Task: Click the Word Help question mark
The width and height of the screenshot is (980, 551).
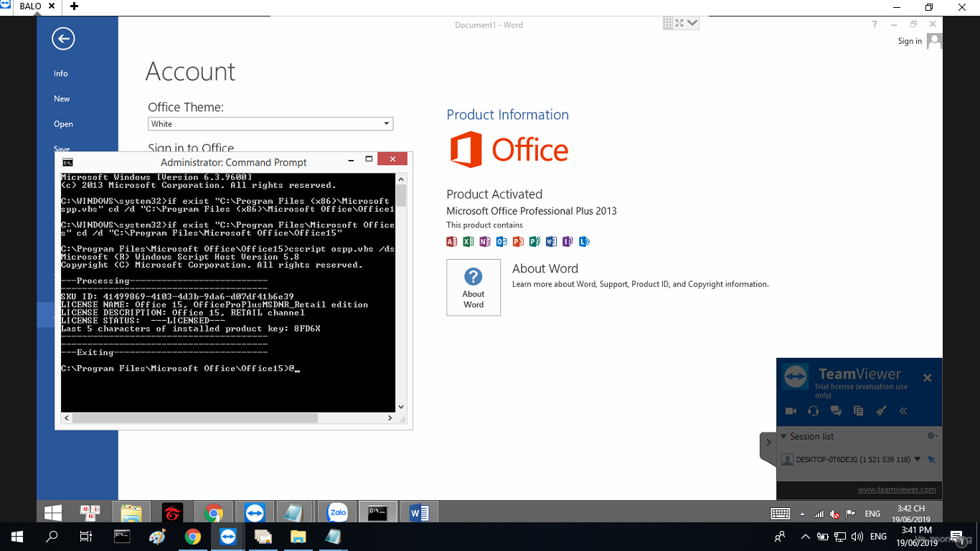Action: (x=875, y=24)
